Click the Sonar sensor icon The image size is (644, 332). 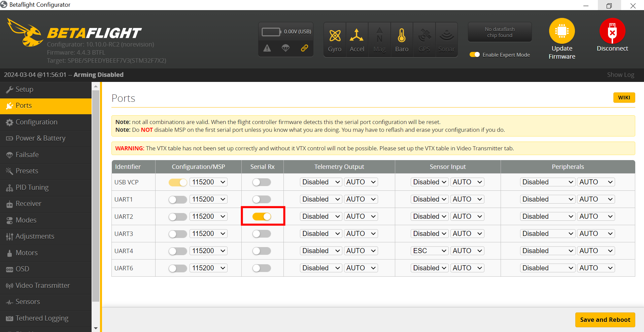(x=446, y=35)
